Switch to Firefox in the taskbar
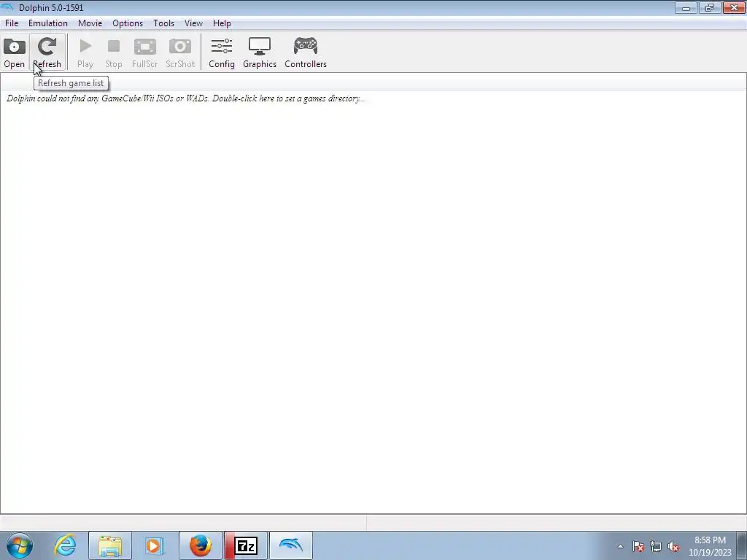Viewport: 747px width, 560px height. (x=200, y=545)
